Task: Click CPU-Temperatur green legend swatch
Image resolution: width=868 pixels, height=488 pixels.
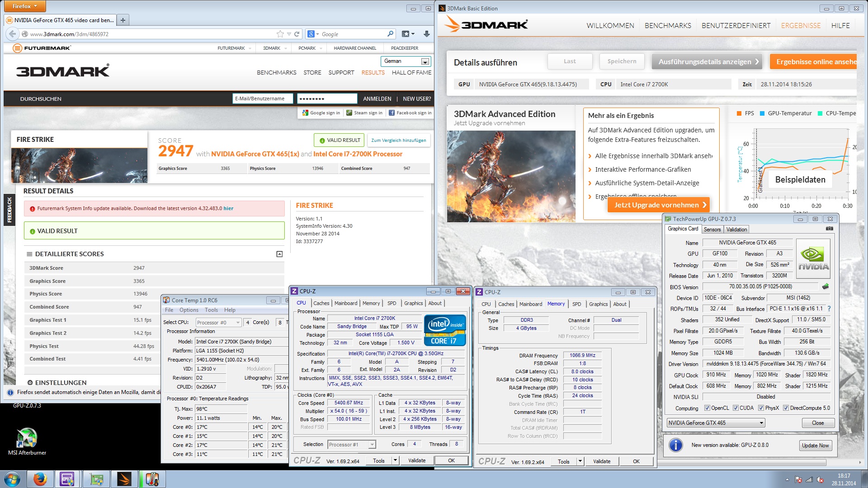Action: coord(820,113)
